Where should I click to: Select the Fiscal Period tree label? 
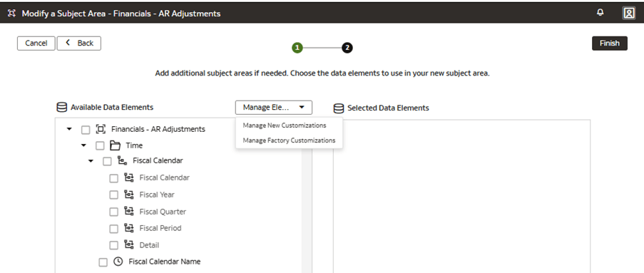click(x=160, y=228)
